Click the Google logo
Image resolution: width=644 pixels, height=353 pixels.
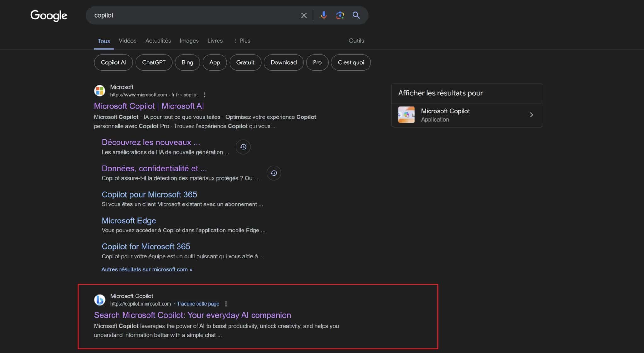tap(49, 15)
